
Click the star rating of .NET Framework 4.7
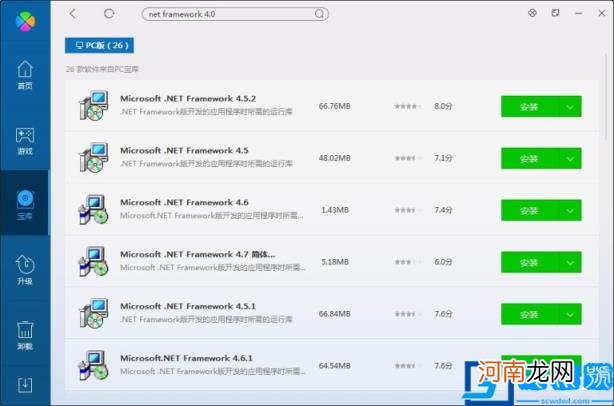(x=408, y=262)
